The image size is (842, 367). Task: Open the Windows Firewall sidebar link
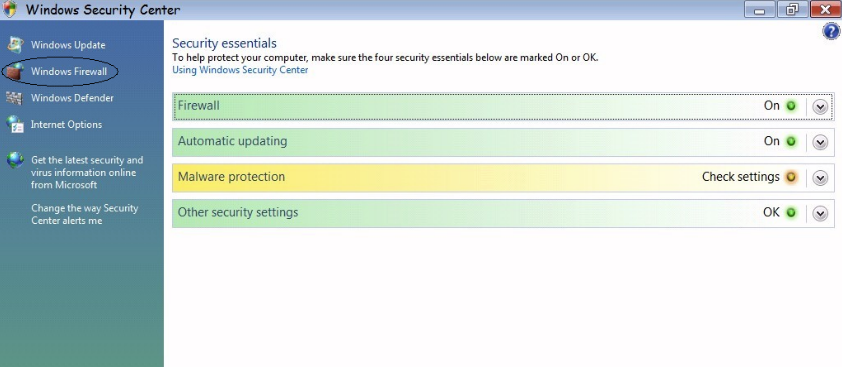coord(69,71)
